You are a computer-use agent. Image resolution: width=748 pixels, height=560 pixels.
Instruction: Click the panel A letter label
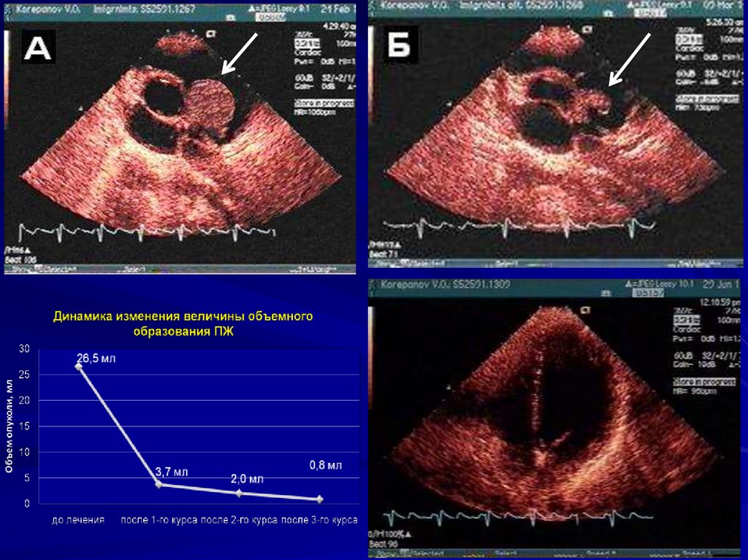(38, 47)
